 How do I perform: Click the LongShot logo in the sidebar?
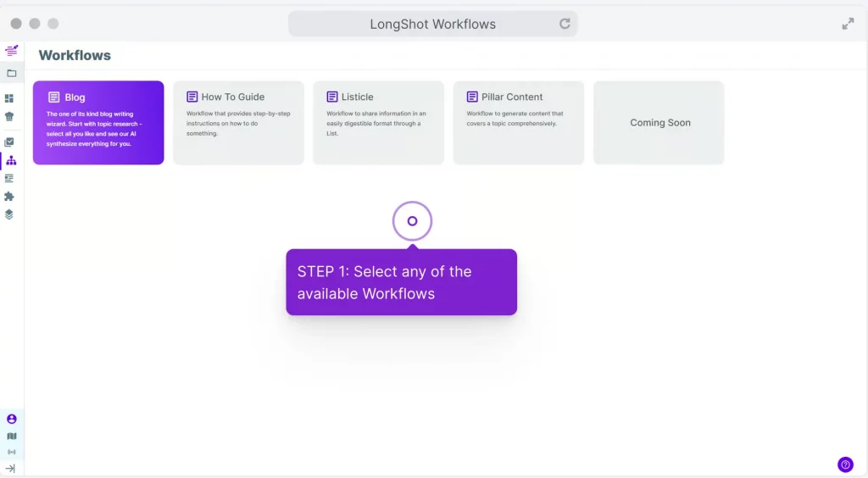tap(11, 51)
